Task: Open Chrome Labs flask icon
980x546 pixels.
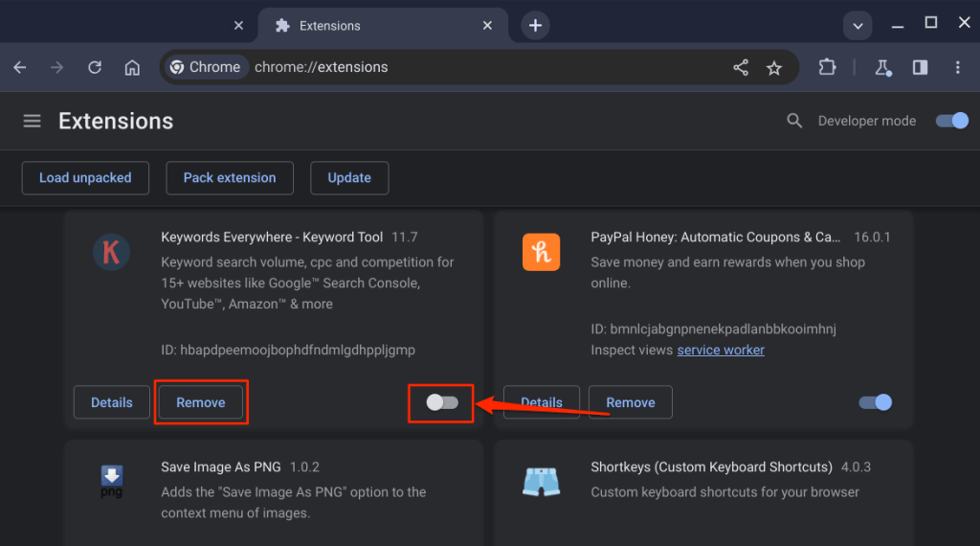Action: [x=882, y=68]
